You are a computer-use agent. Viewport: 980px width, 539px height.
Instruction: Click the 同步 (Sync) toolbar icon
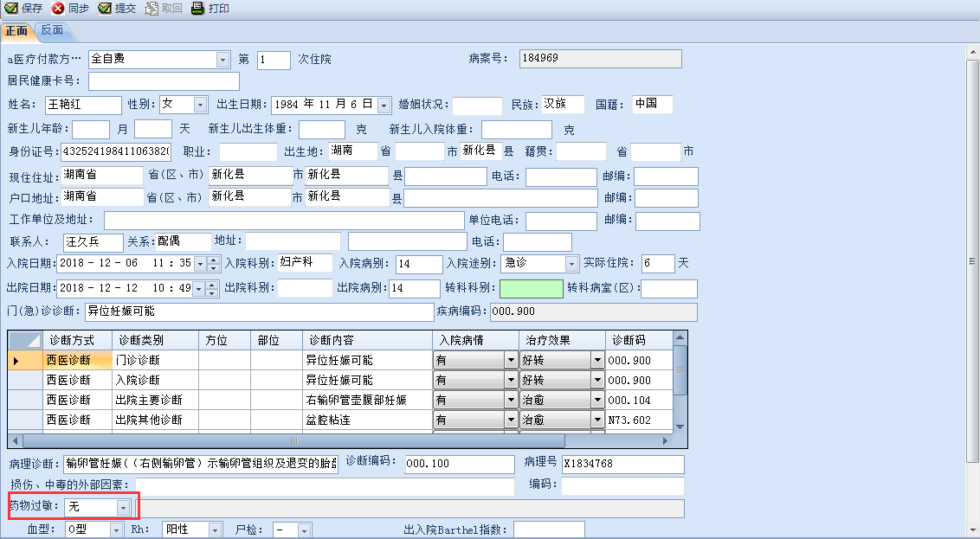point(59,8)
